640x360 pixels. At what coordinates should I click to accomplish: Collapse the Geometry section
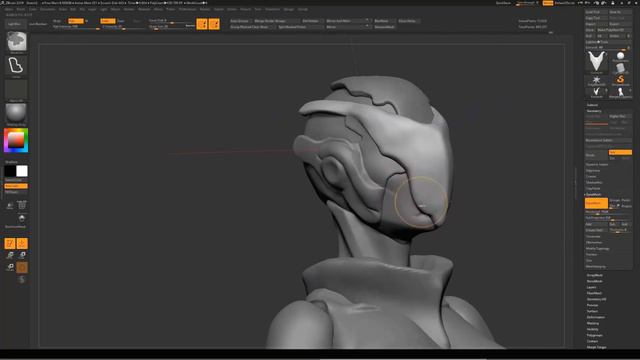tap(594, 111)
